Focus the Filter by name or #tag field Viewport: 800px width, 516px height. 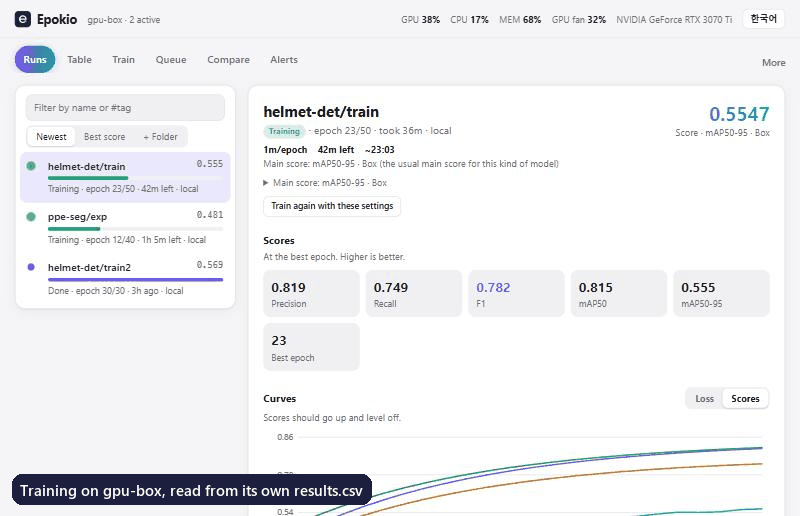click(x=125, y=108)
